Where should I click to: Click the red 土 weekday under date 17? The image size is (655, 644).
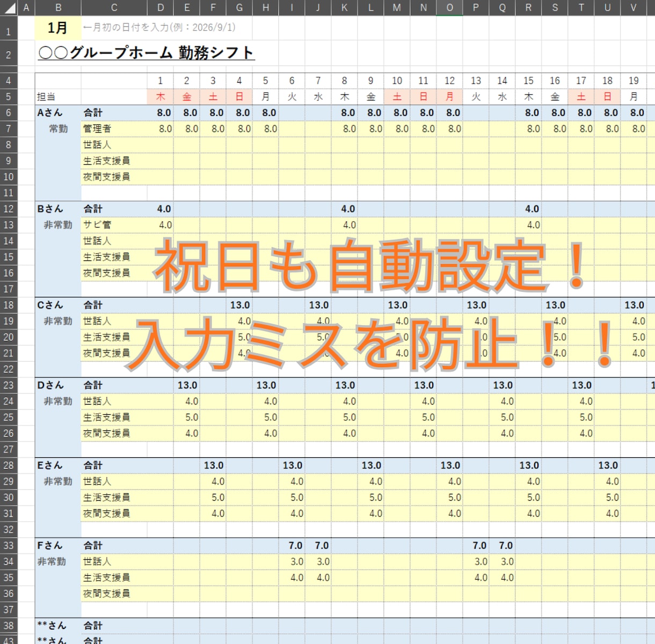(581, 97)
